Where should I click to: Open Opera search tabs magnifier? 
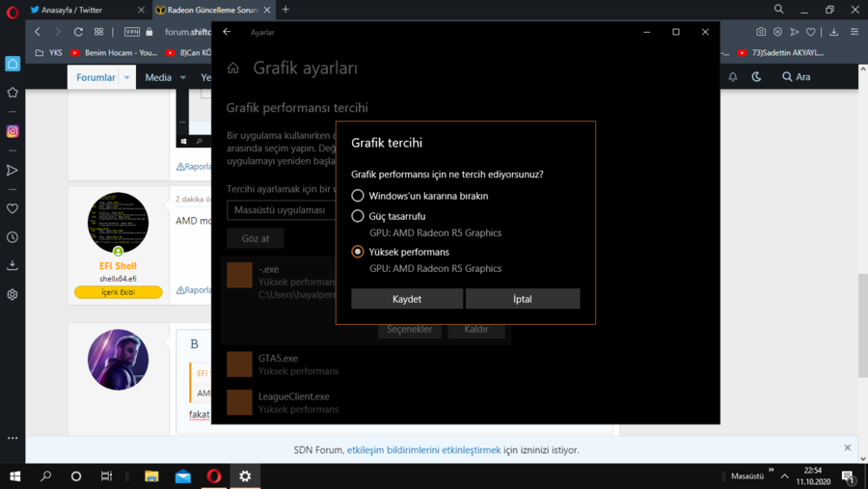point(778,10)
